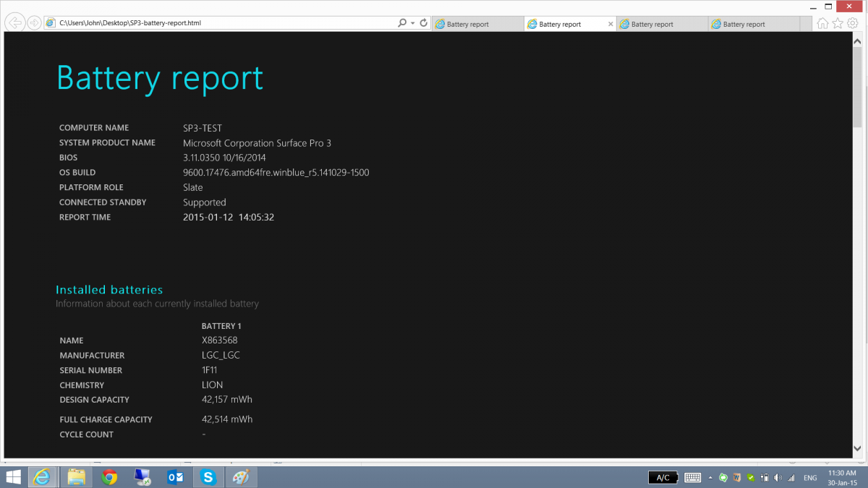Screen dimensions: 868x488
Task: Click the browser Forward arrow
Action: point(33,23)
